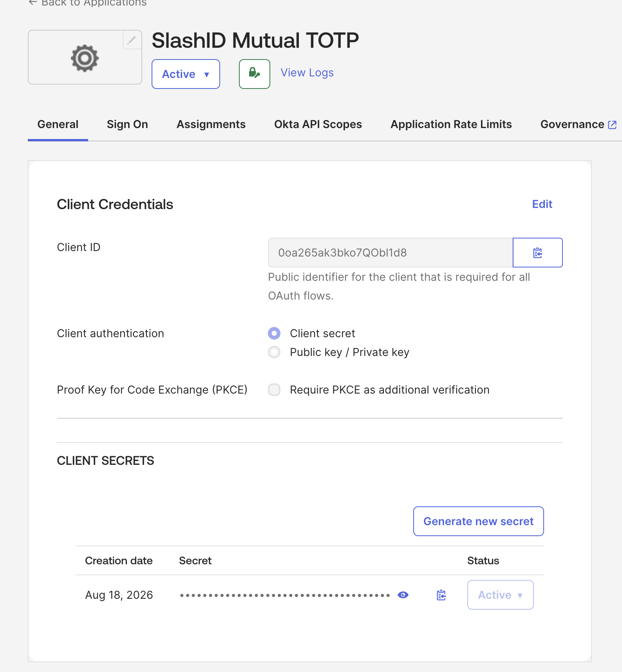Edit the Client Credentials section
This screenshot has width=622, height=672.
coord(542,204)
